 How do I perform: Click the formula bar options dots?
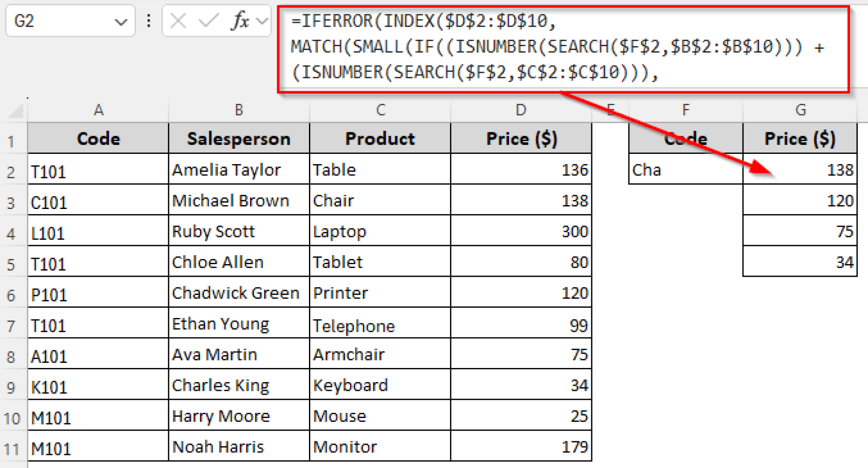point(148,20)
